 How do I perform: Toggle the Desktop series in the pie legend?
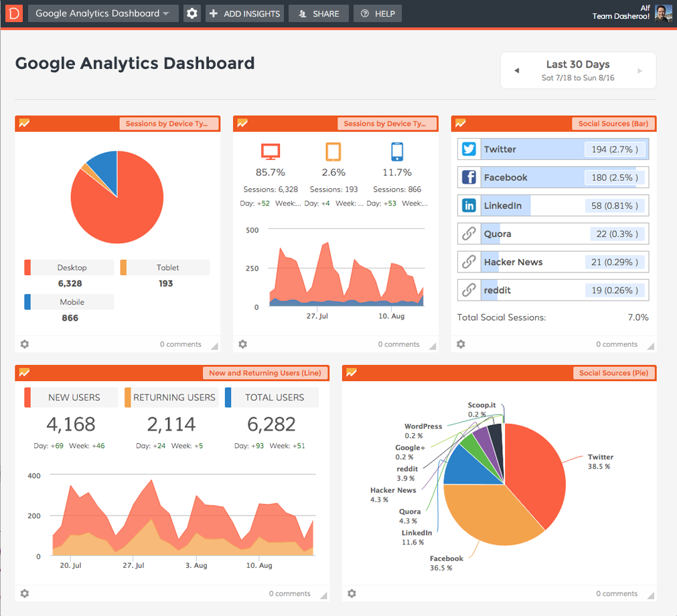pos(71,266)
